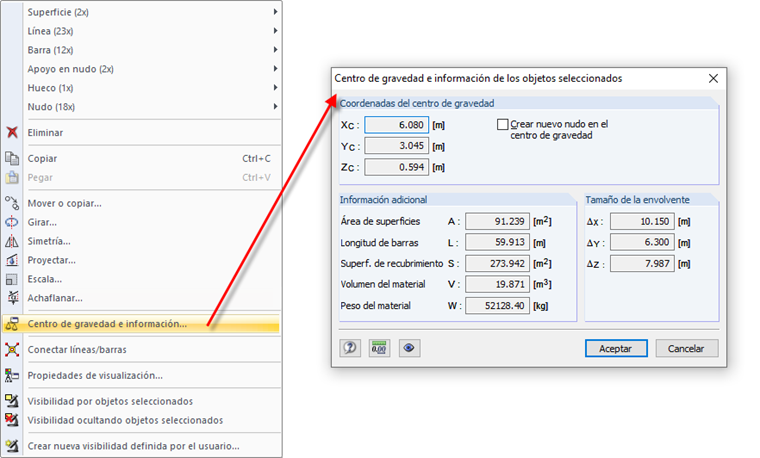Click the Superficie (2x) text
Viewport: 760px width, 458px height.
[x=58, y=12]
